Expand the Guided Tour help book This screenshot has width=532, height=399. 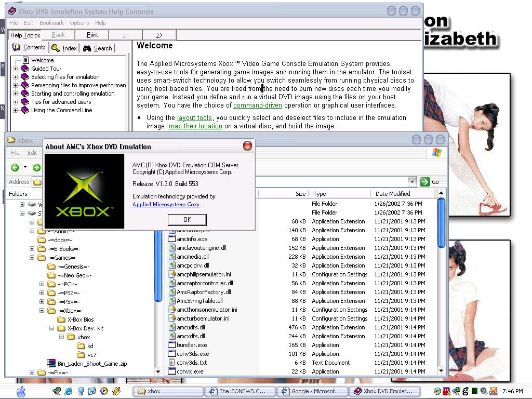coord(15,69)
